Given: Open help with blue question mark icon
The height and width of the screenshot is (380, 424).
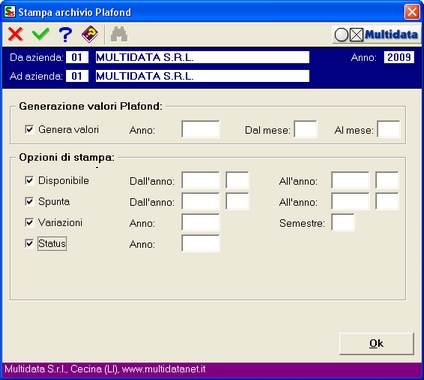Looking at the screenshot, I should [65, 34].
